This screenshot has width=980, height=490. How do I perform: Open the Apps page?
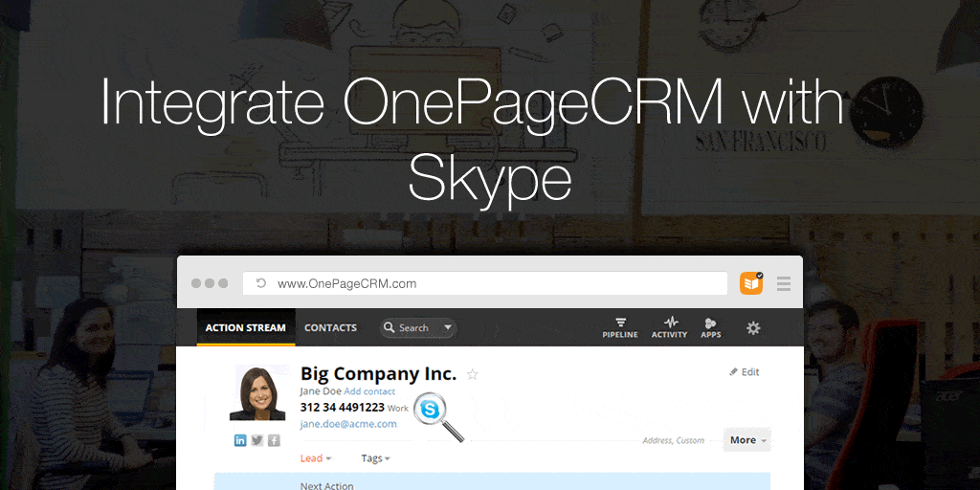tap(711, 328)
